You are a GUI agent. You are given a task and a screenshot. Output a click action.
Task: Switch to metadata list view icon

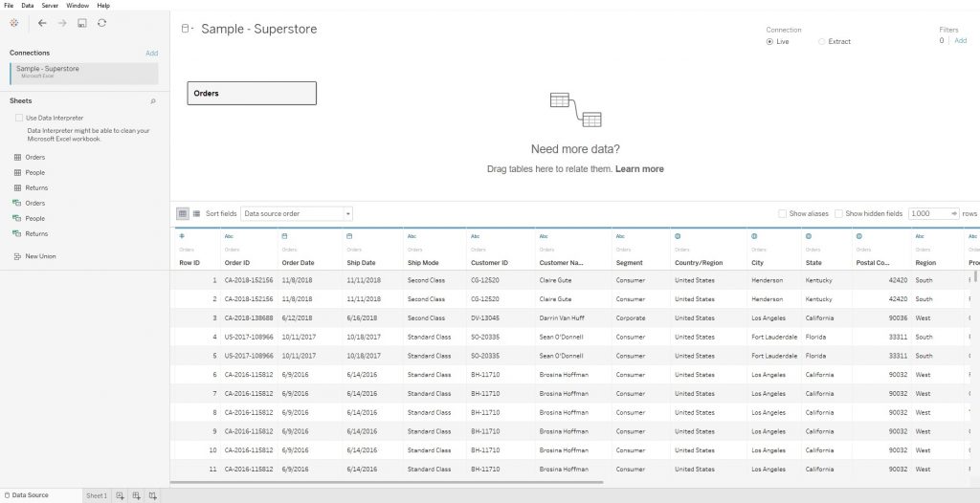(x=196, y=213)
